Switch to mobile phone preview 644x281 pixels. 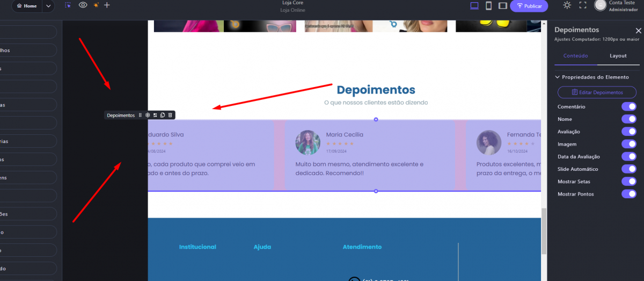488,6
